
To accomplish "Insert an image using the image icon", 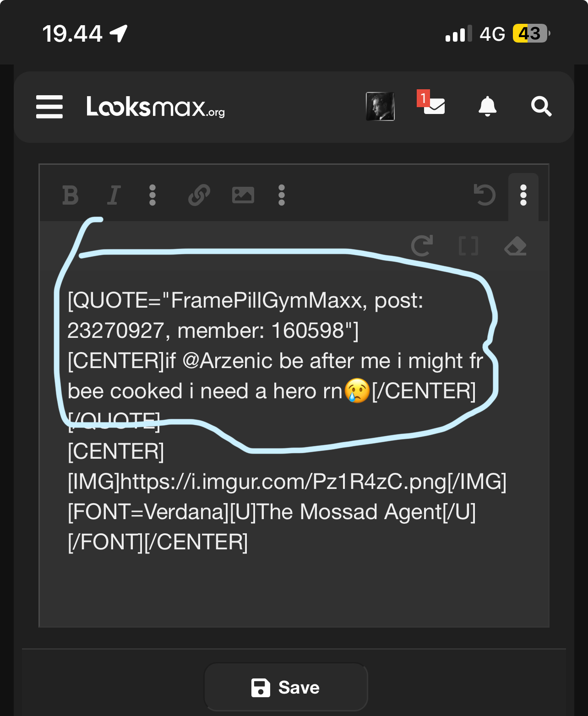I will pos(243,195).
